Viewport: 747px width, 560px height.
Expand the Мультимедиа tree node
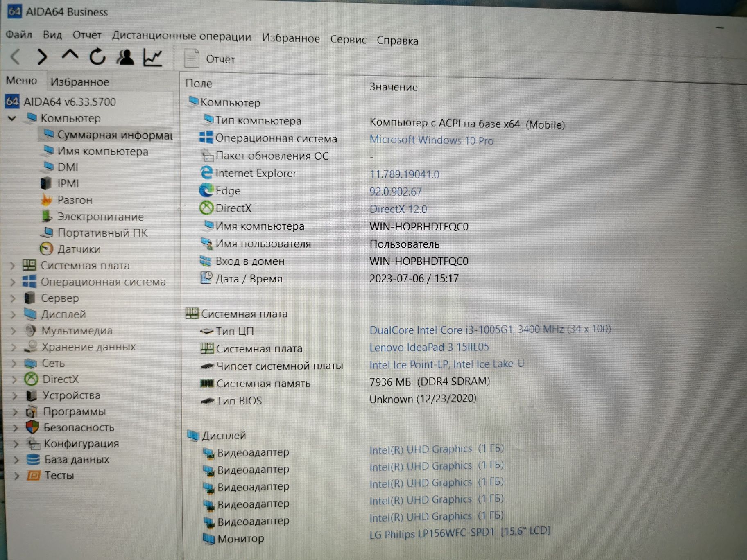tap(14, 331)
